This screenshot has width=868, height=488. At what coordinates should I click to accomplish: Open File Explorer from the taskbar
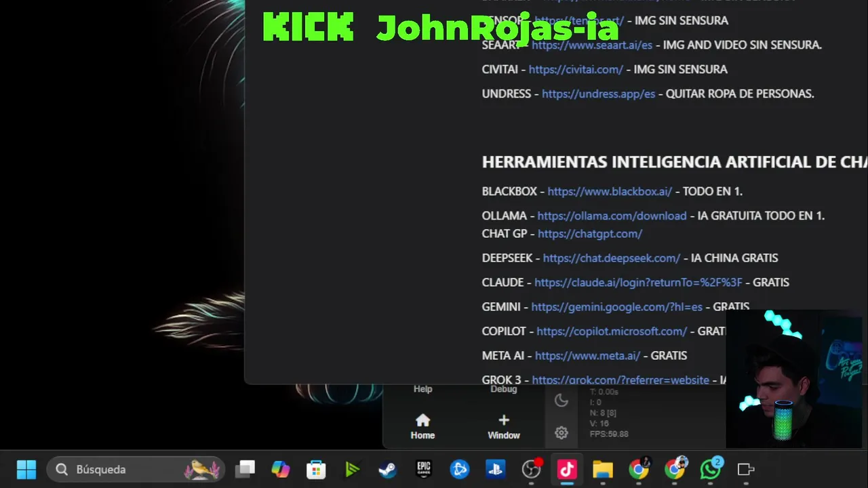(603, 469)
